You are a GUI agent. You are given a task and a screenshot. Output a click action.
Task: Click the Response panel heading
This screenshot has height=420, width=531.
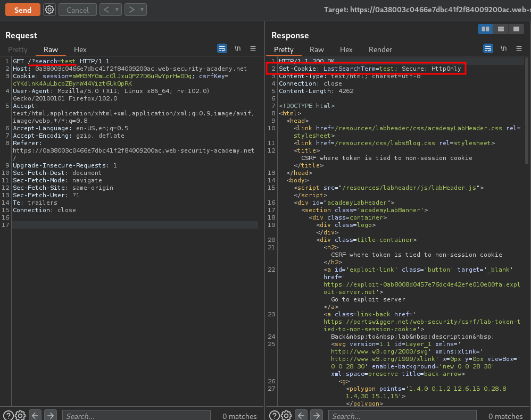290,35
